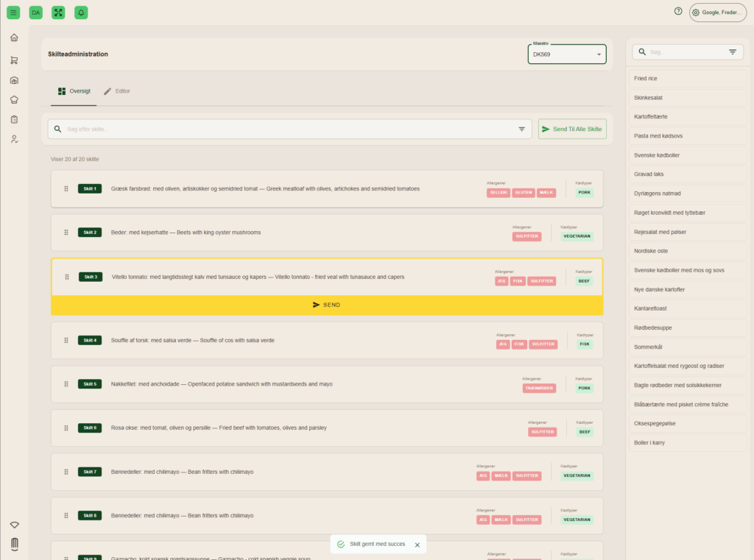Click the 'Søg efter skilte' search field
754x560 pixels.
click(x=287, y=129)
